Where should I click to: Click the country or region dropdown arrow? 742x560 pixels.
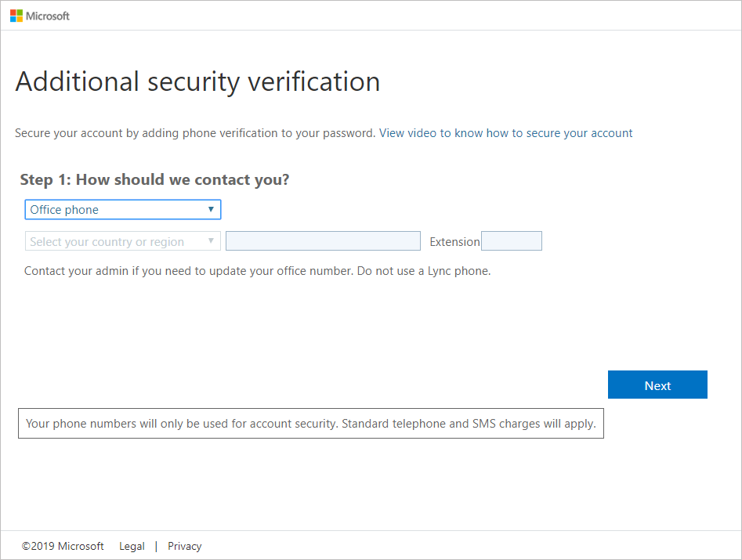(211, 242)
